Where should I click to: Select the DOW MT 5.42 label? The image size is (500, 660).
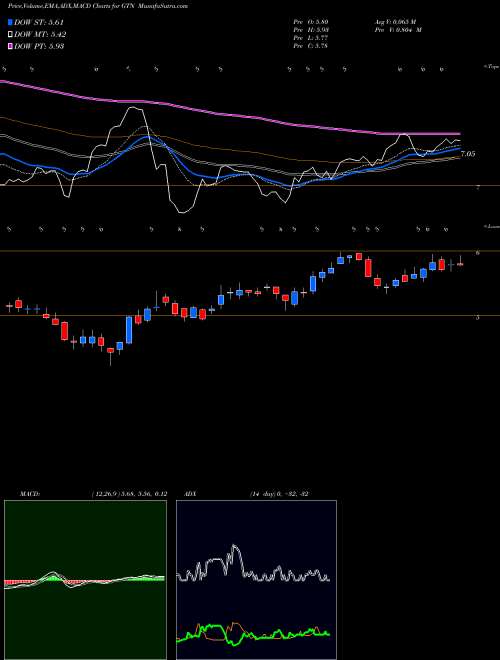pyautogui.click(x=40, y=35)
